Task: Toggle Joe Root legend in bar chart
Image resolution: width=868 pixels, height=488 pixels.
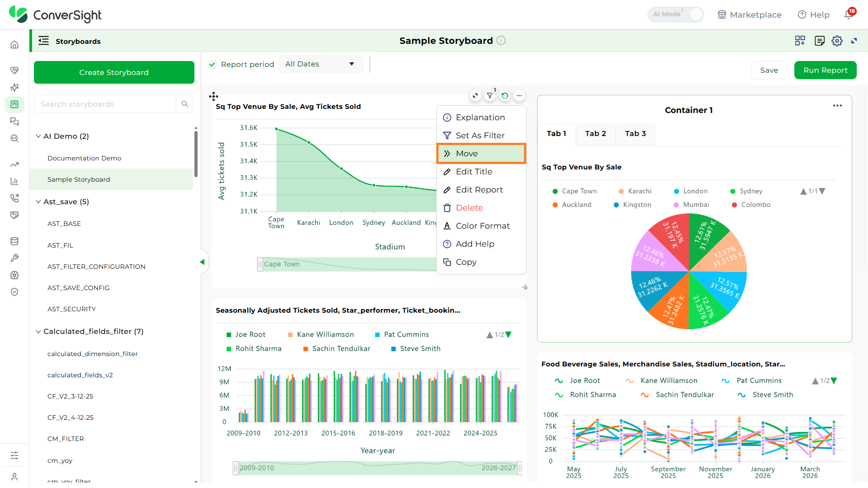Action: pos(245,334)
